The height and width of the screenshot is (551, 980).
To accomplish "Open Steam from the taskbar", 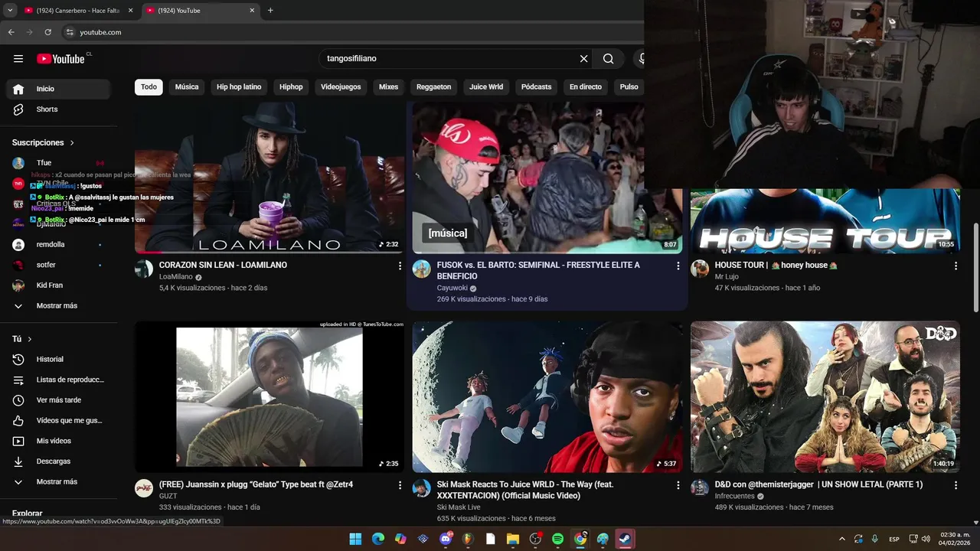I will coord(626,539).
